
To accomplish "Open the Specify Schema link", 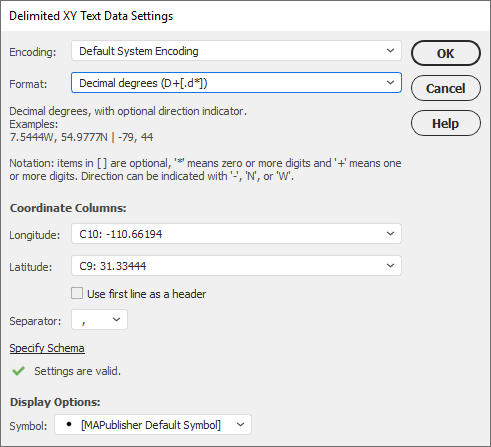I will pos(47,348).
